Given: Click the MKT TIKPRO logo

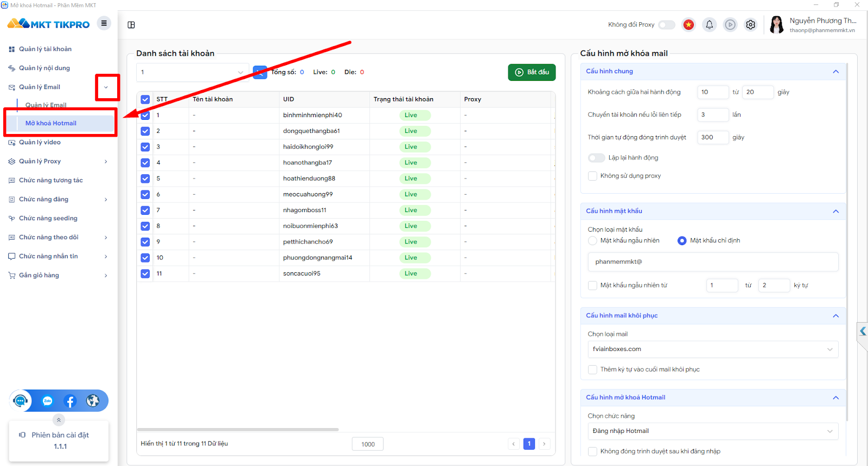Looking at the screenshot, I should (48, 24).
